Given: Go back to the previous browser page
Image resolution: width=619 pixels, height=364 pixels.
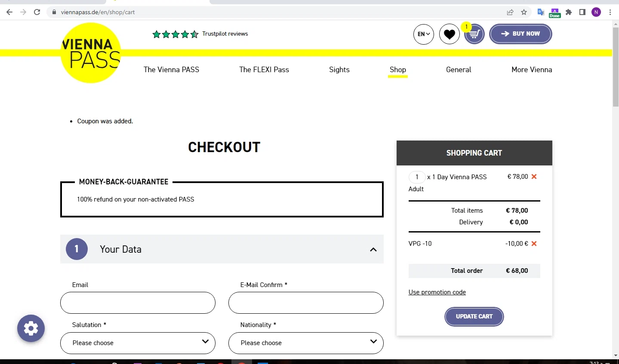Looking at the screenshot, I should point(9,12).
